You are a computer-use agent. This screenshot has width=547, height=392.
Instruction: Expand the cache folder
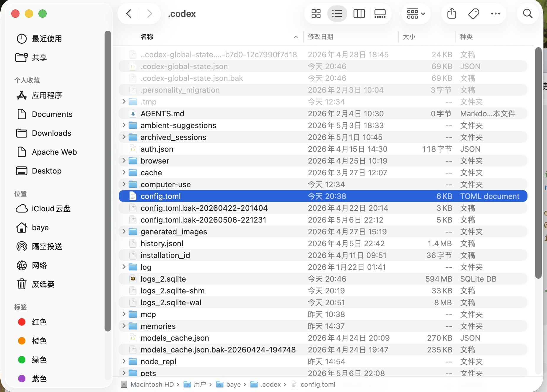124,172
